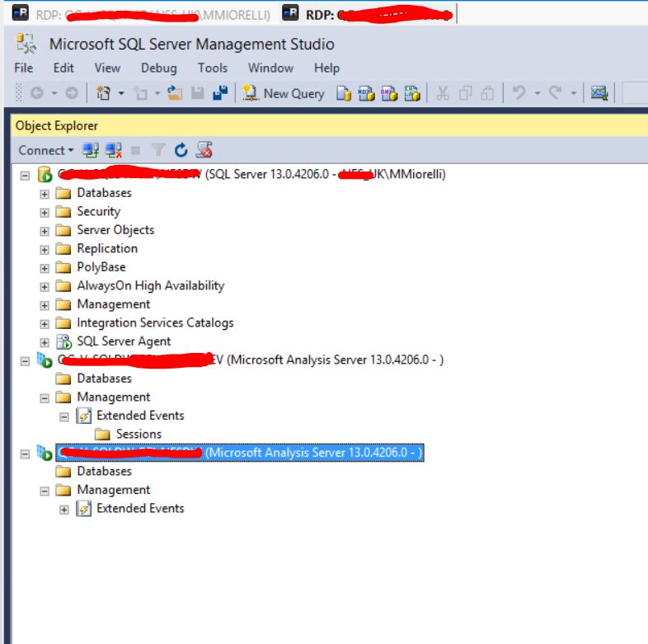Open the Edit menu
The height and width of the screenshot is (644, 648).
(63, 68)
